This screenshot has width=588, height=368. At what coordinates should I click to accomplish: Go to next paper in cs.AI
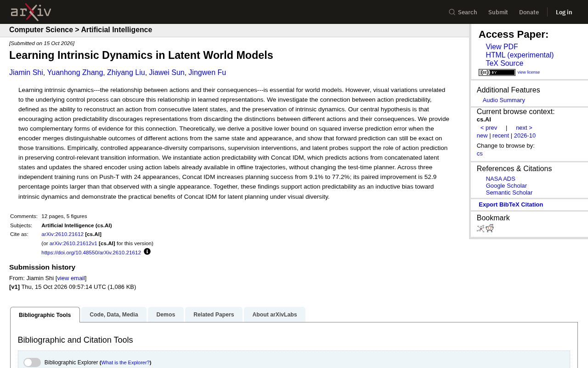524,128
